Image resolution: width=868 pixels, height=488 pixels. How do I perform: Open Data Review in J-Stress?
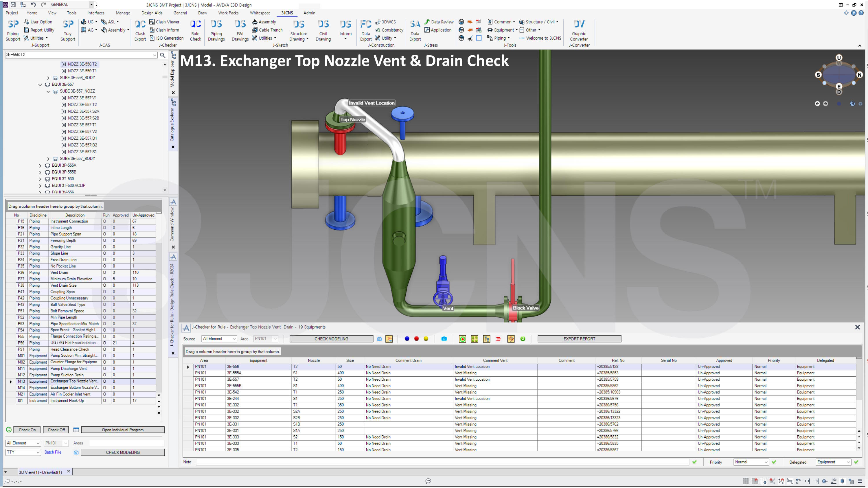click(439, 22)
